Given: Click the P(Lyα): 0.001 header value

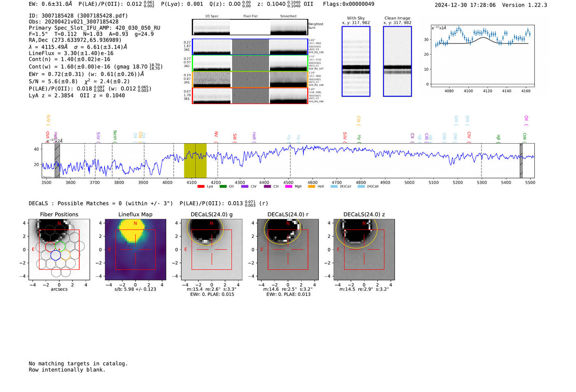Looking at the screenshot, I should (x=182, y=4).
